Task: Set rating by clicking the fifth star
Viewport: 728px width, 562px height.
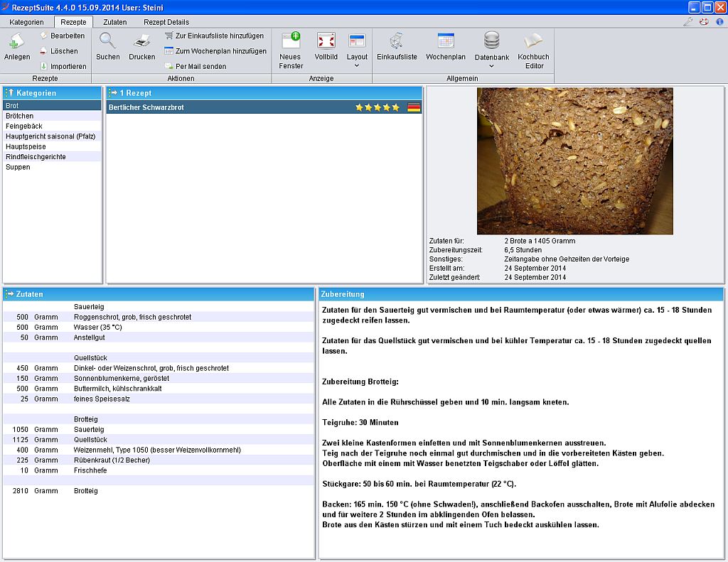Action: pyautogui.click(x=395, y=107)
